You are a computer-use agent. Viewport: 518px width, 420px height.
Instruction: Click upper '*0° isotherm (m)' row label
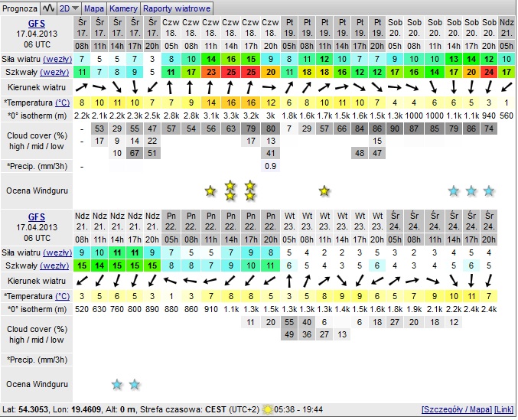(37, 116)
